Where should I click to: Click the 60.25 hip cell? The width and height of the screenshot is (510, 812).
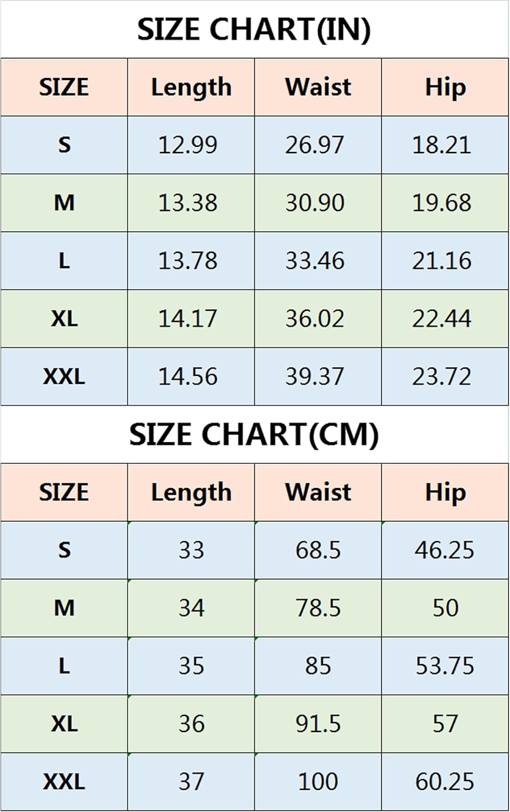click(445, 782)
